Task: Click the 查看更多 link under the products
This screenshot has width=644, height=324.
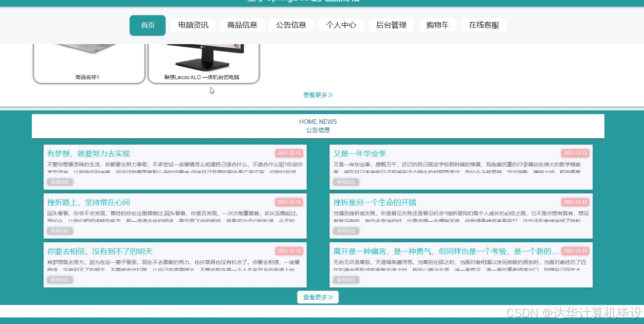Action: click(x=317, y=95)
